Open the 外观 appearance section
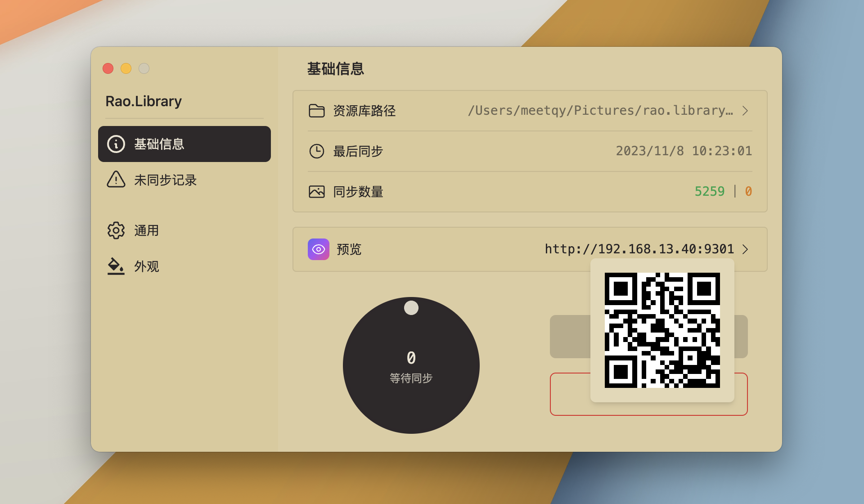 [x=184, y=266]
